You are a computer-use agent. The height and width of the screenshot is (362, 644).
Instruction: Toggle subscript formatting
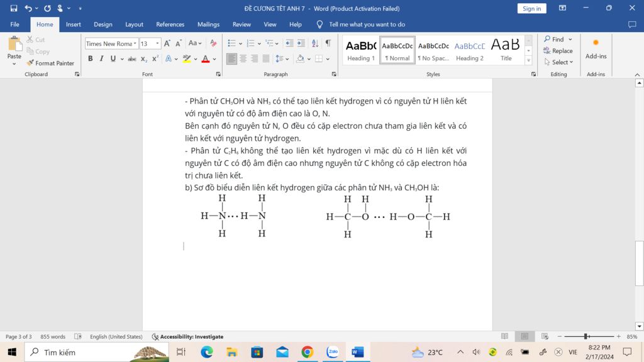(144, 58)
